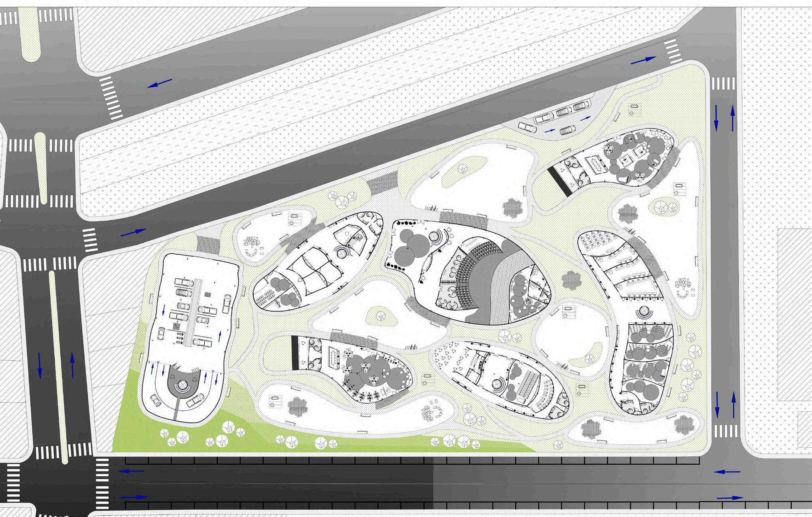Select the left-pointing blue arrow on the bottom-left road

point(132,471)
